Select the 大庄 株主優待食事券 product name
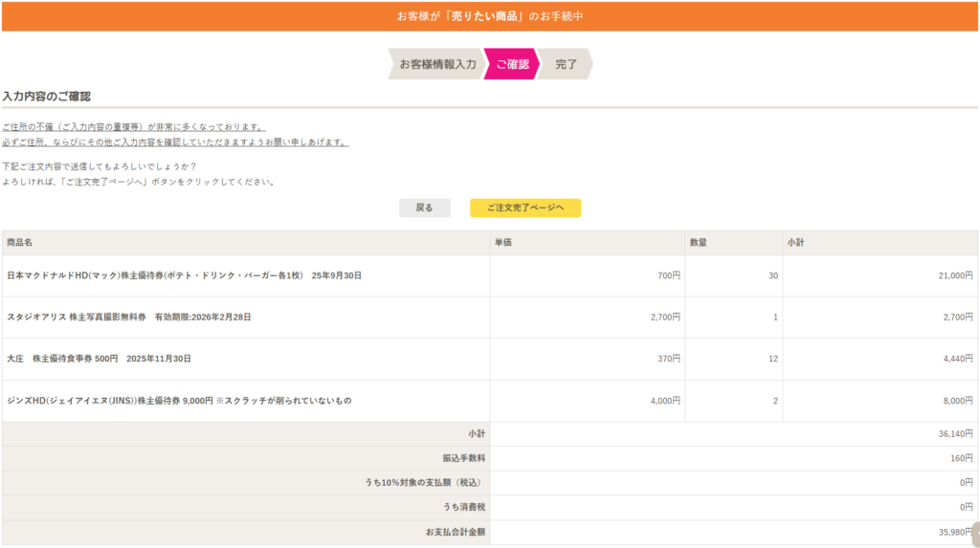 click(x=99, y=359)
